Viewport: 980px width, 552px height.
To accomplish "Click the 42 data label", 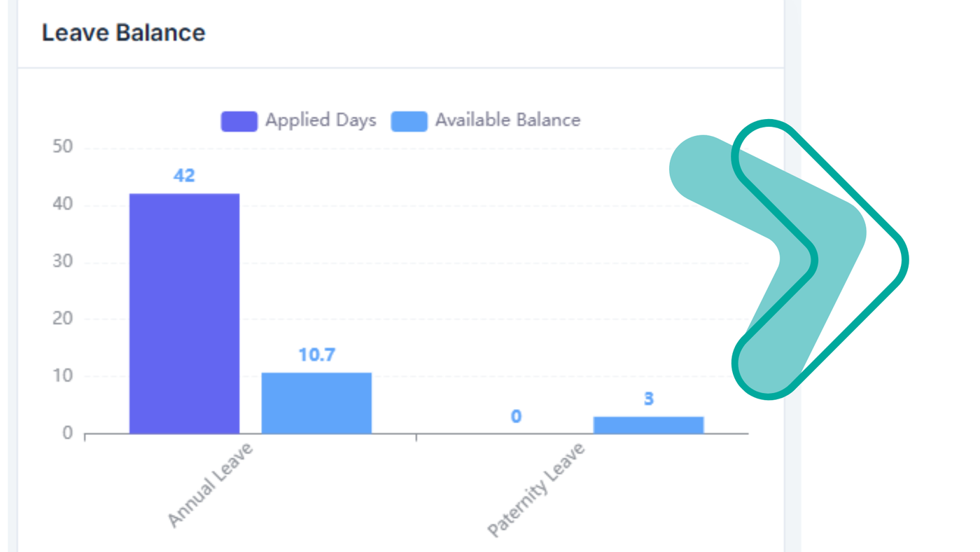I will pos(184,176).
